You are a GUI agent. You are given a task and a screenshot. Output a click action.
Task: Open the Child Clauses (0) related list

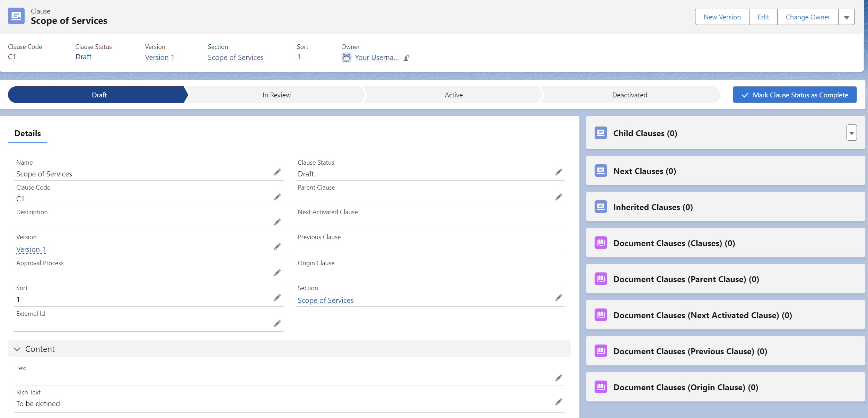[x=645, y=133]
